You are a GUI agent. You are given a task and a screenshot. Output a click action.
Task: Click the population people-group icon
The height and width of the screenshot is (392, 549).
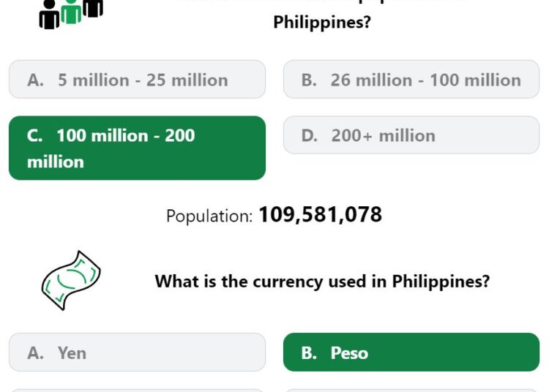(71, 14)
